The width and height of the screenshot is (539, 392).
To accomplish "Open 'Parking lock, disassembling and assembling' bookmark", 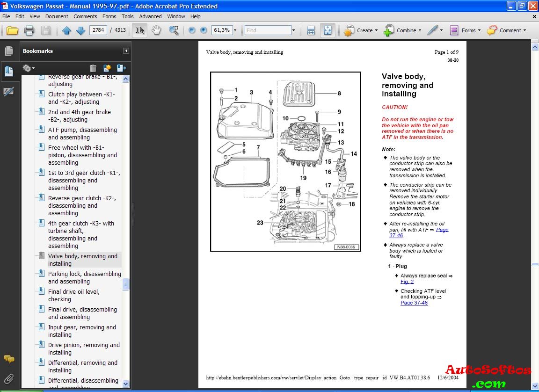I will pos(84,277).
